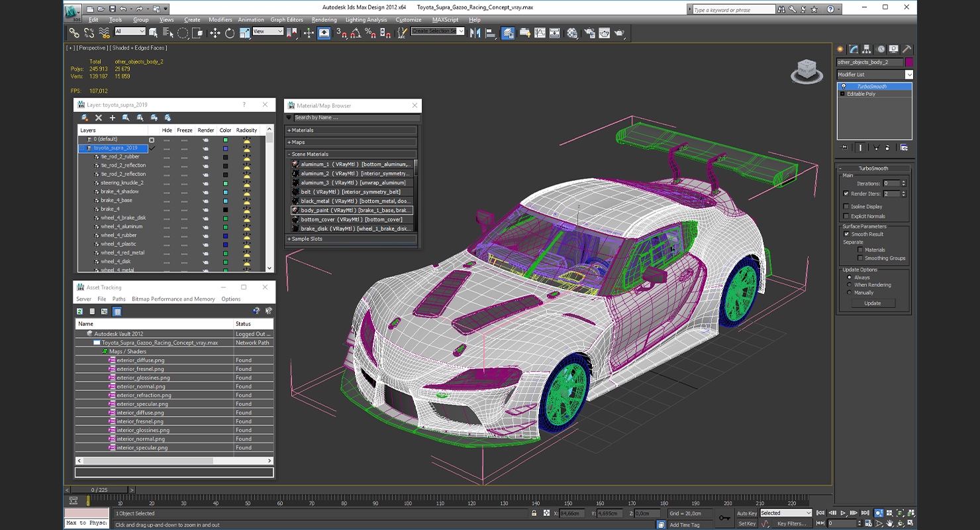Open the key filter Selected dropdown
Screen dimensions: 980x530
click(x=785, y=513)
